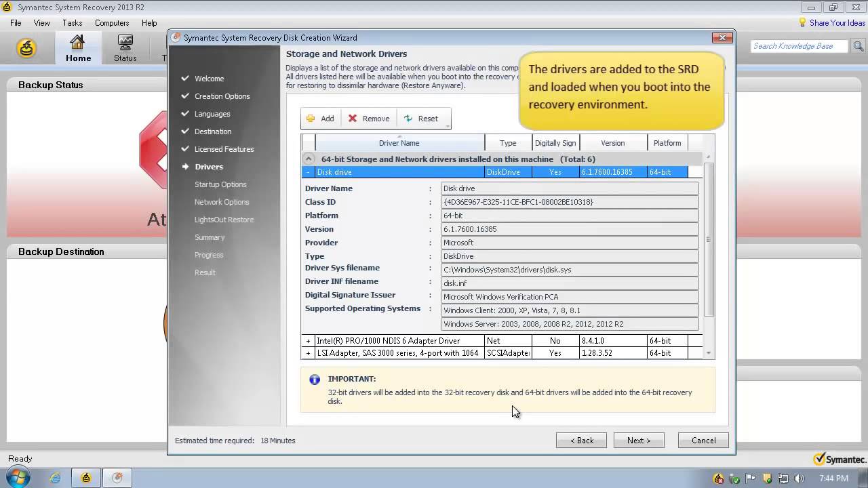Open Internet Explorer from the taskbar
The height and width of the screenshot is (488, 868).
56,478
